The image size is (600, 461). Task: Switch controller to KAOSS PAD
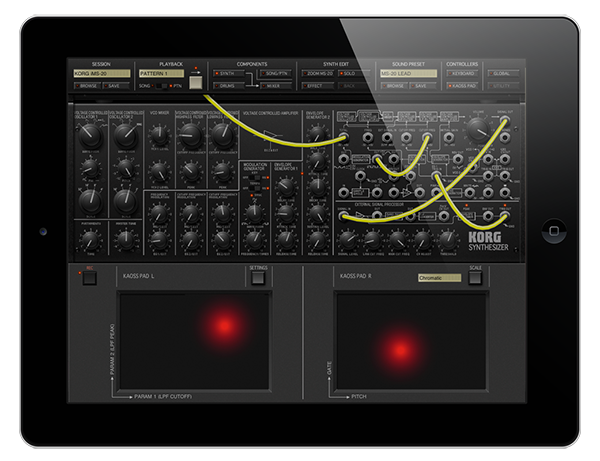coord(462,86)
